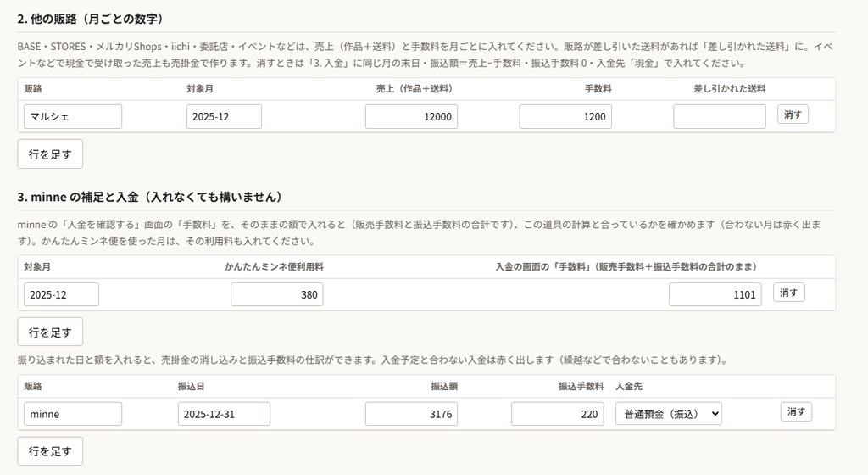This screenshot has width=868, height=475.
Task: Click the 振込額 column header
Action: coord(444,387)
